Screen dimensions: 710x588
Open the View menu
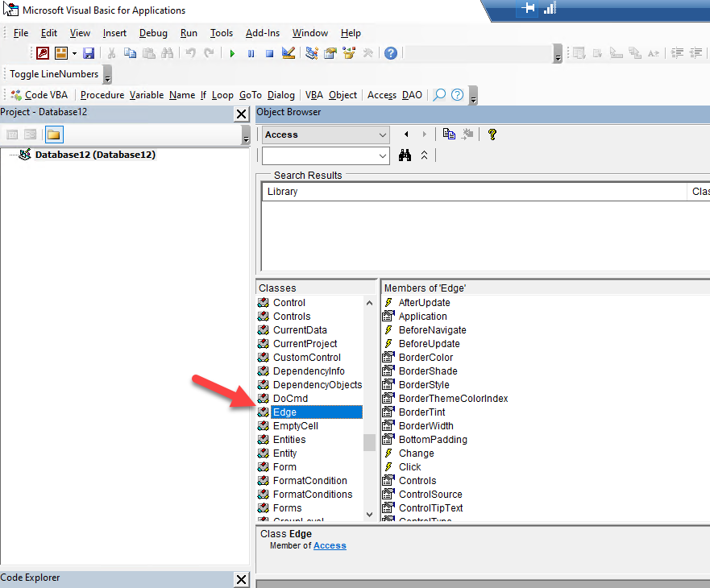[80, 33]
